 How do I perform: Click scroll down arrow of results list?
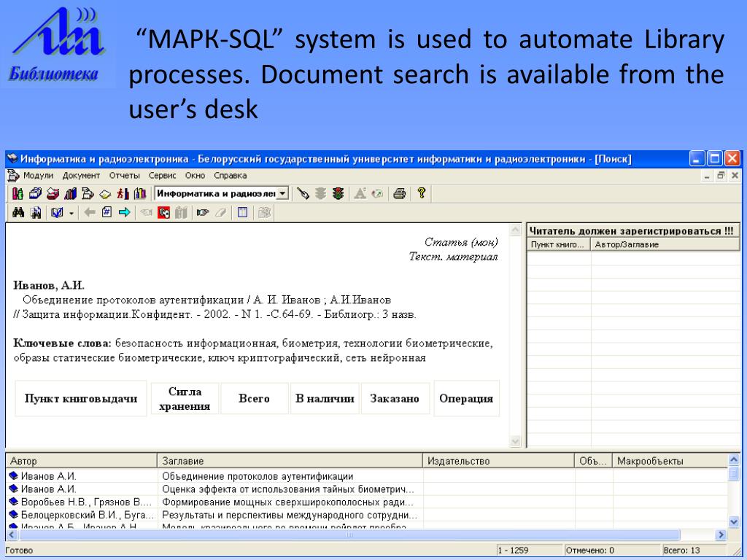(734, 521)
